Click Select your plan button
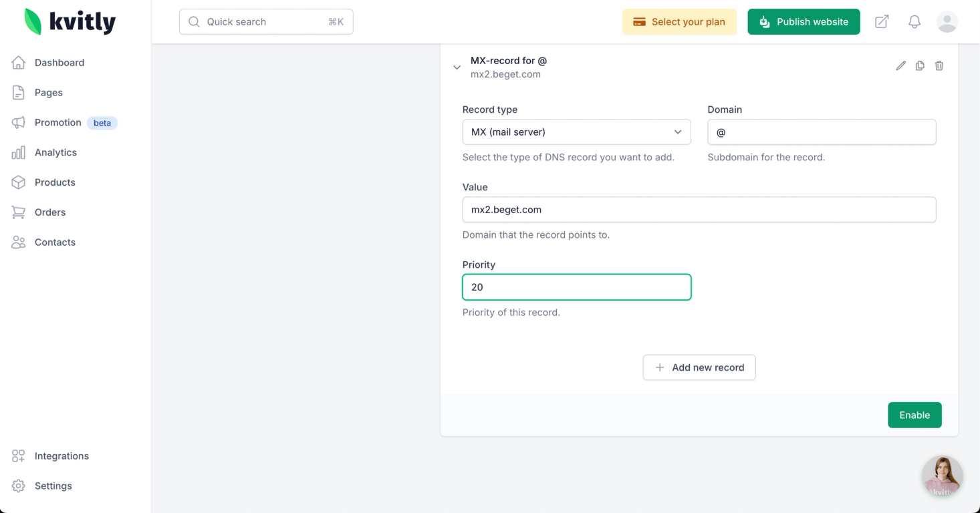Screen dimensions: 980x513 click(679, 22)
